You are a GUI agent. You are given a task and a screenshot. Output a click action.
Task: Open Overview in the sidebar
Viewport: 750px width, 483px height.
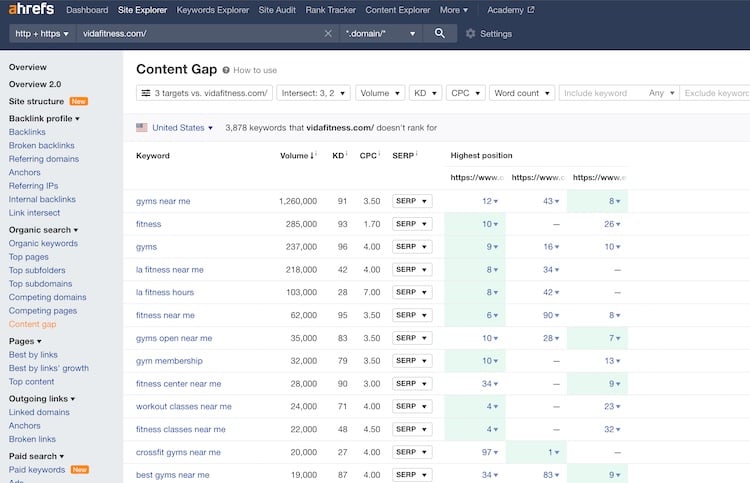27,67
